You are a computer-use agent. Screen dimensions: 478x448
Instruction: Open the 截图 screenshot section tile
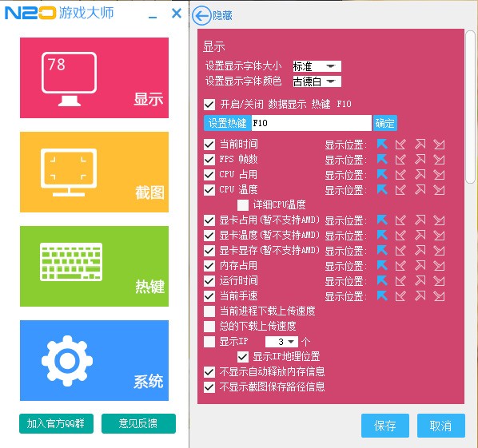[94, 172]
